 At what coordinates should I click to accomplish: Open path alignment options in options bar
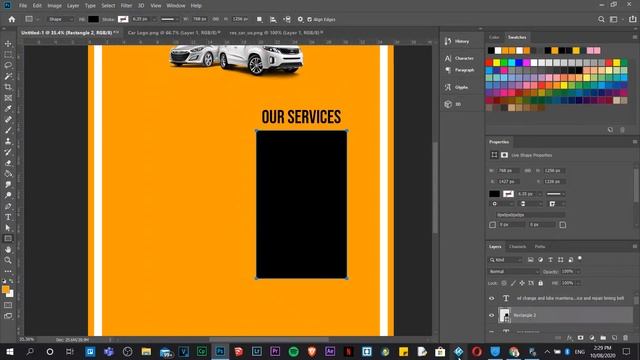click(x=273, y=19)
